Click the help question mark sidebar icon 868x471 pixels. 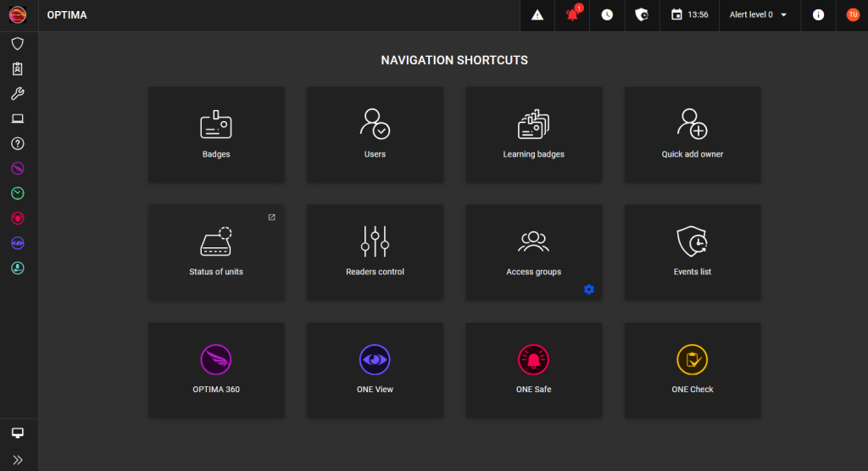click(x=18, y=144)
